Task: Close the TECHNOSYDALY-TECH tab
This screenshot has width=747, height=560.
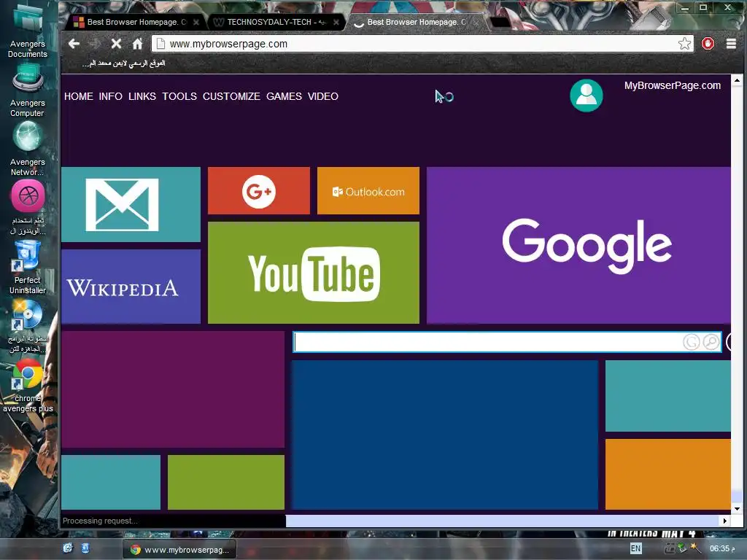Action: (x=336, y=22)
